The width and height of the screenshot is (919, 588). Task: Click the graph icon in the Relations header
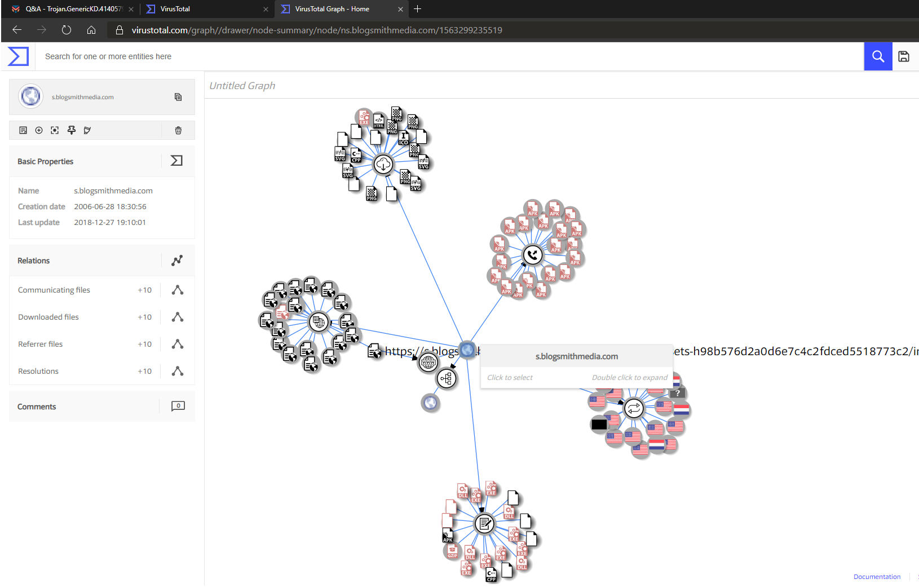(177, 260)
